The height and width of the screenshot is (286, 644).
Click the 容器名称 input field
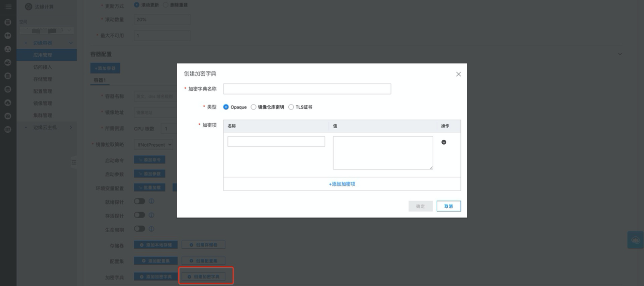[155, 96]
